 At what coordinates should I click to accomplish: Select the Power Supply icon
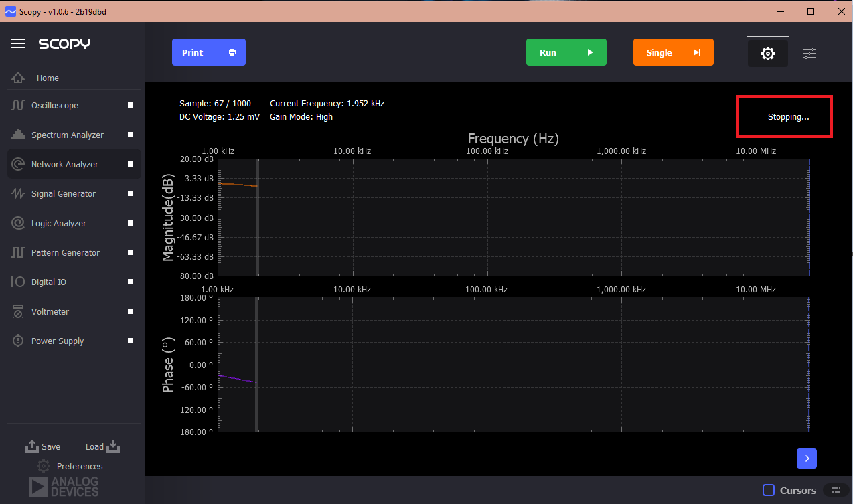pos(18,341)
